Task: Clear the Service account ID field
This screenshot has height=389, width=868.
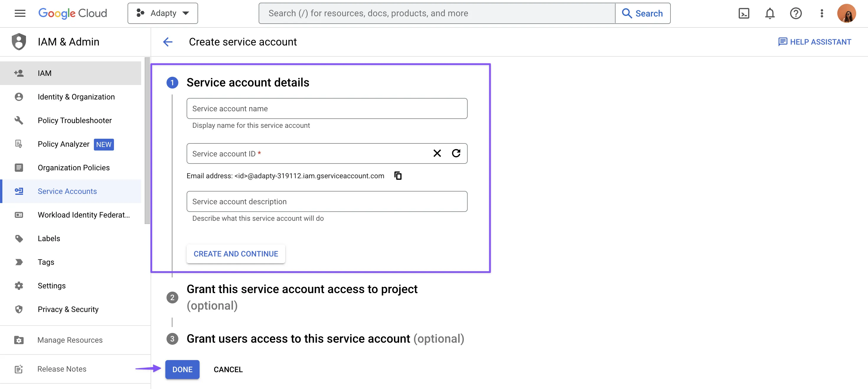Action: (x=437, y=153)
